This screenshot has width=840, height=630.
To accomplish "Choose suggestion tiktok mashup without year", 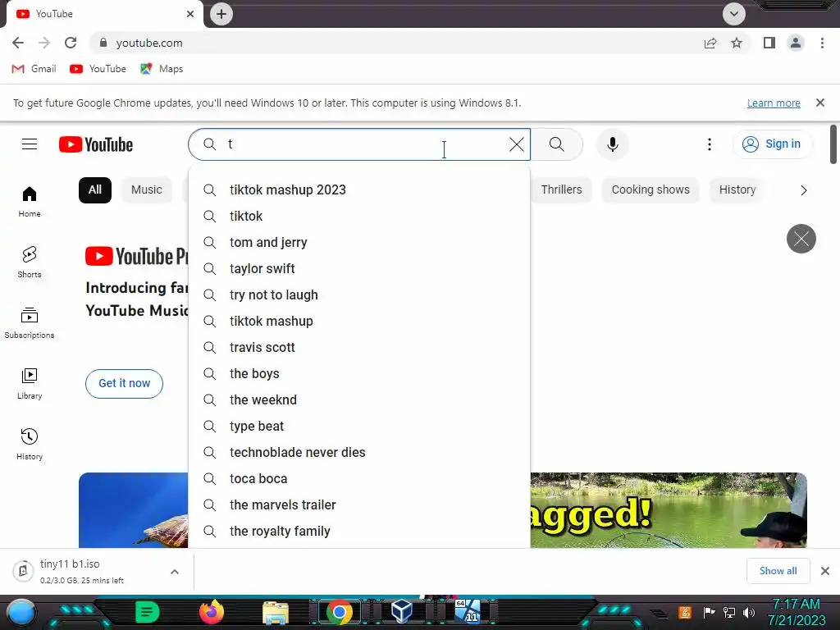I will 359,322.
